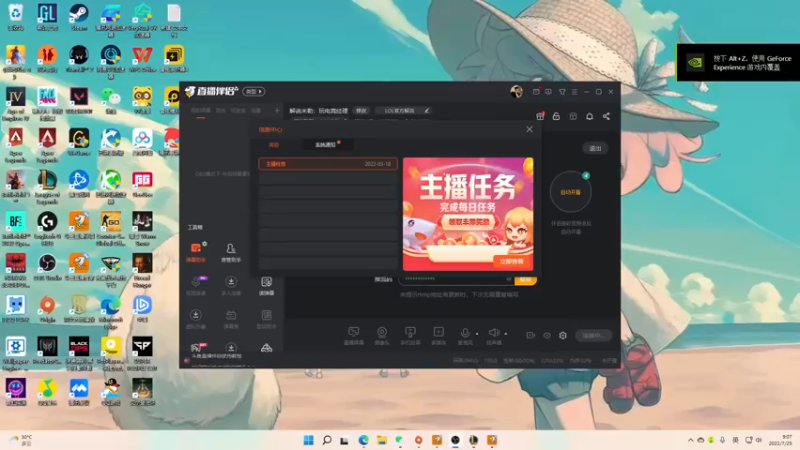Open taskbar search
The image size is (800, 450).
click(x=327, y=440)
